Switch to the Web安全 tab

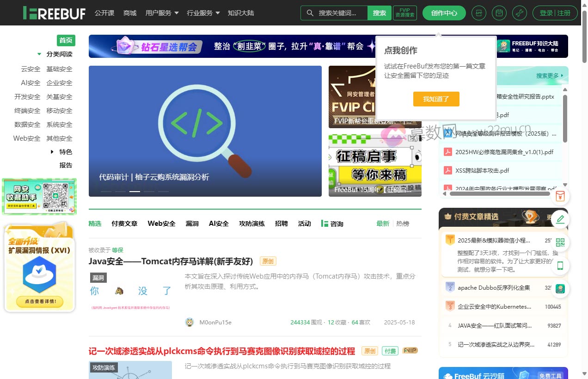161,224
